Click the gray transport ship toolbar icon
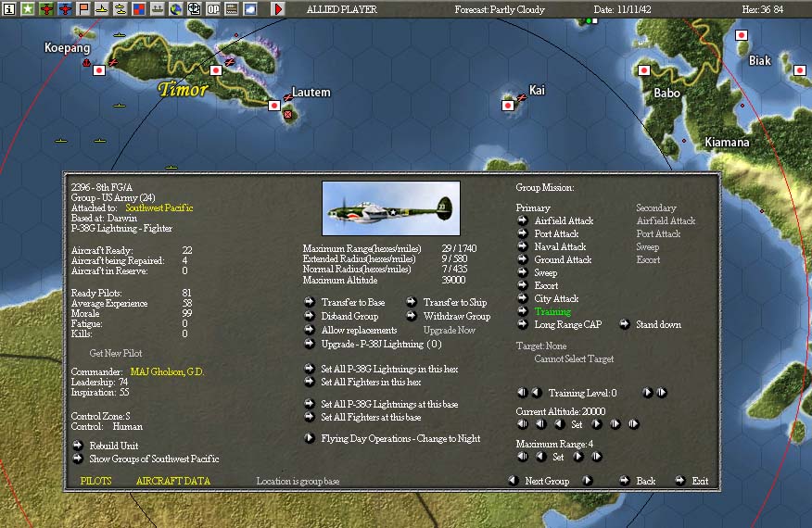812x528 pixels. pyautogui.click(x=158, y=9)
